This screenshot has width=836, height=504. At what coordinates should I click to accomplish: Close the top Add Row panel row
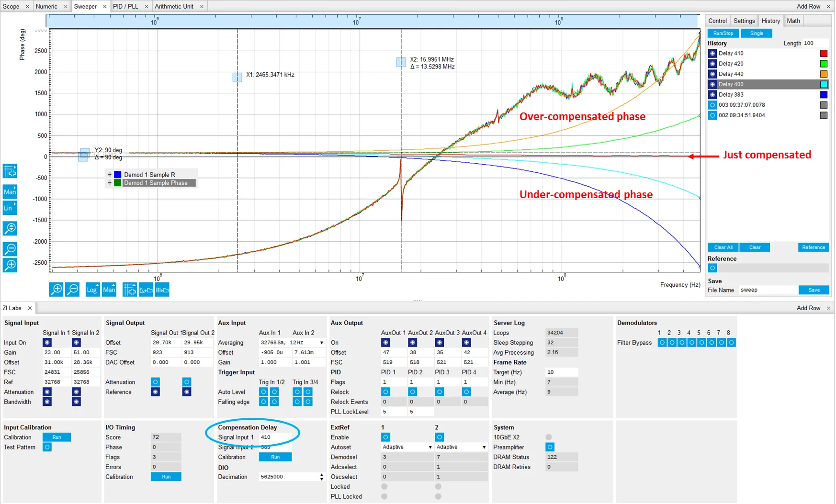click(x=828, y=7)
